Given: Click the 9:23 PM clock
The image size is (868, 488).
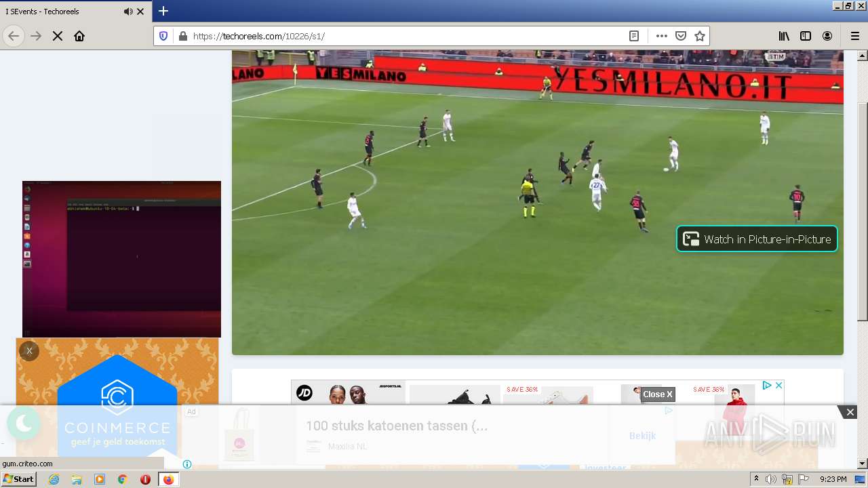Looking at the screenshot, I should pyautogui.click(x=833, y=479).
